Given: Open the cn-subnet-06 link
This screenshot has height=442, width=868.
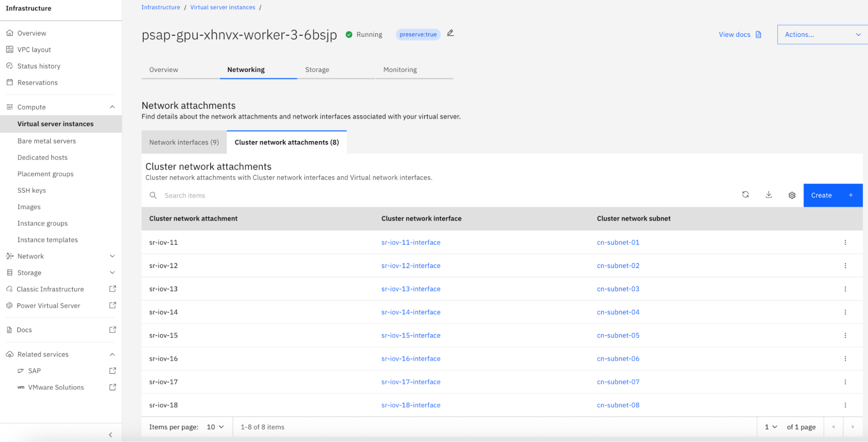Looking at the screenshot, I should click(618, 358).
